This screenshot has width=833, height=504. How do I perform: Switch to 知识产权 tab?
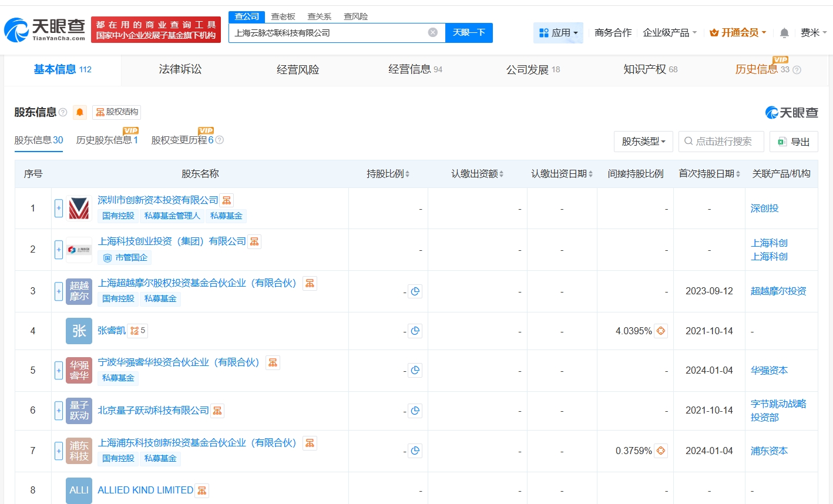[x=650, y=69]
